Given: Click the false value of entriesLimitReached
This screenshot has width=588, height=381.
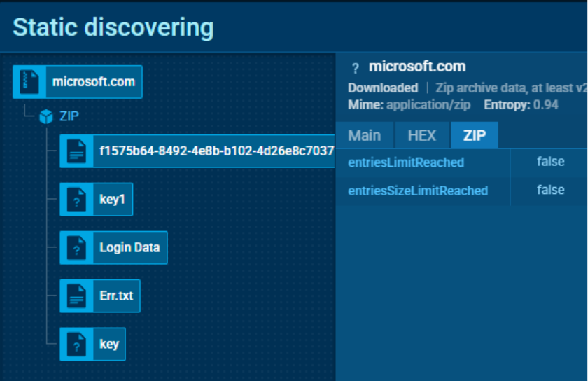Looking at the screenshot, I should pos(550,161).
